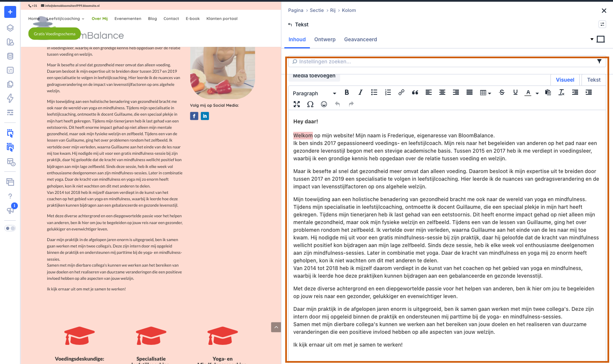613x364 pixels.
Task: Decrease paragraph indent
Action: click(575, 92)
